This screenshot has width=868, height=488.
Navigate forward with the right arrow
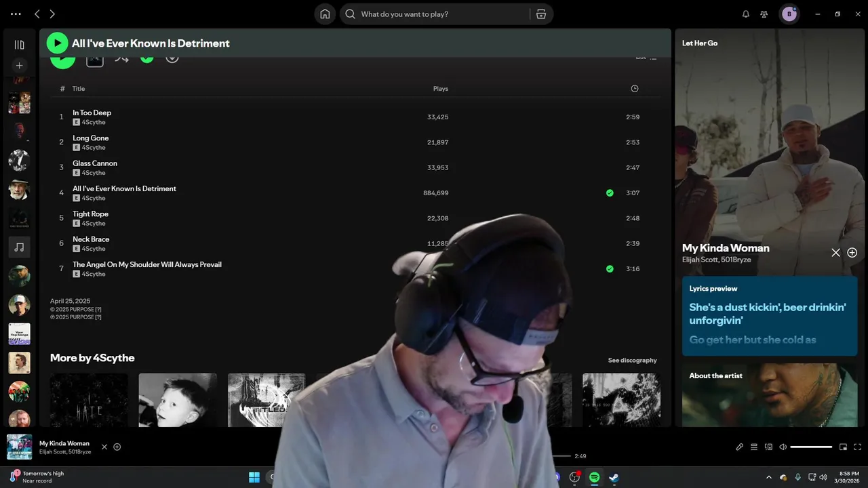52,14
